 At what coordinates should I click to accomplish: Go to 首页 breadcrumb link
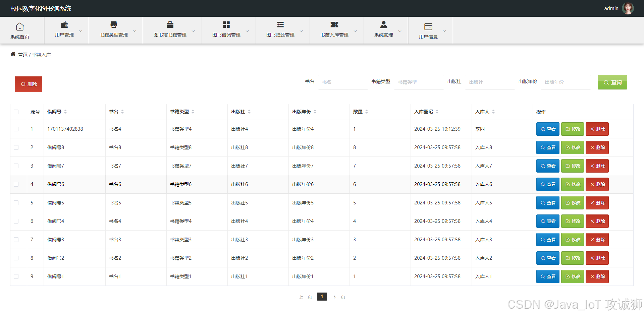[23, 55]
